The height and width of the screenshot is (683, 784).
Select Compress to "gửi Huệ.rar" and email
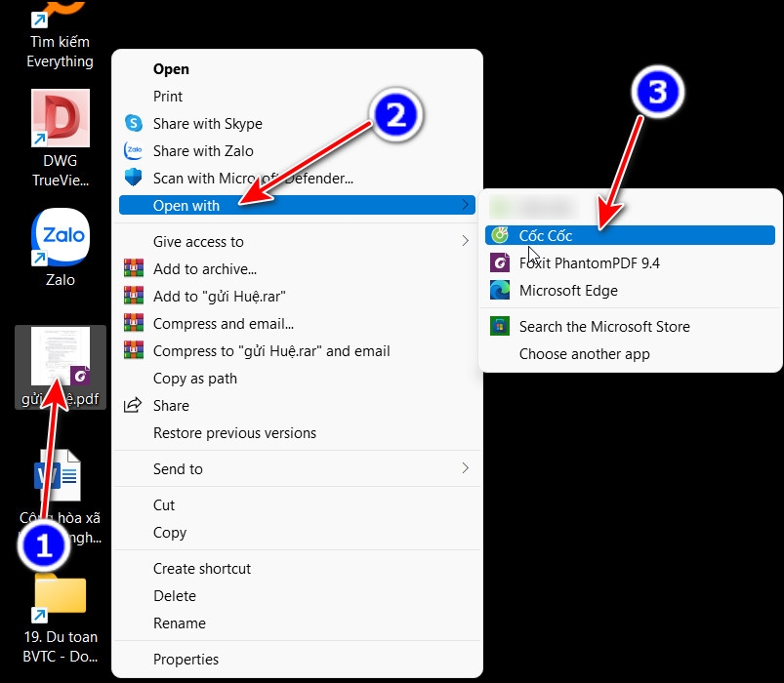[x=297, y=350]
